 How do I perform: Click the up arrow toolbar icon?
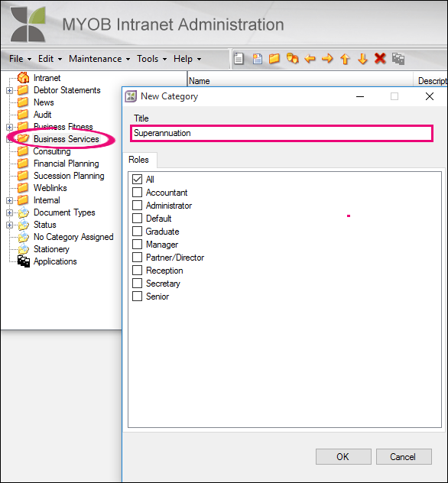coord(345,59)
